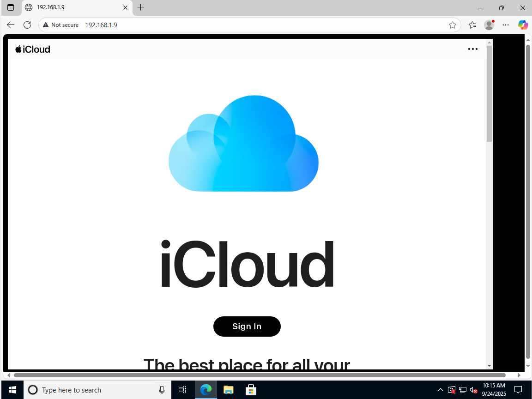The image size is (532, 399).
Task: Open the clock showing 10:15 AM
Action: (494, 389)
